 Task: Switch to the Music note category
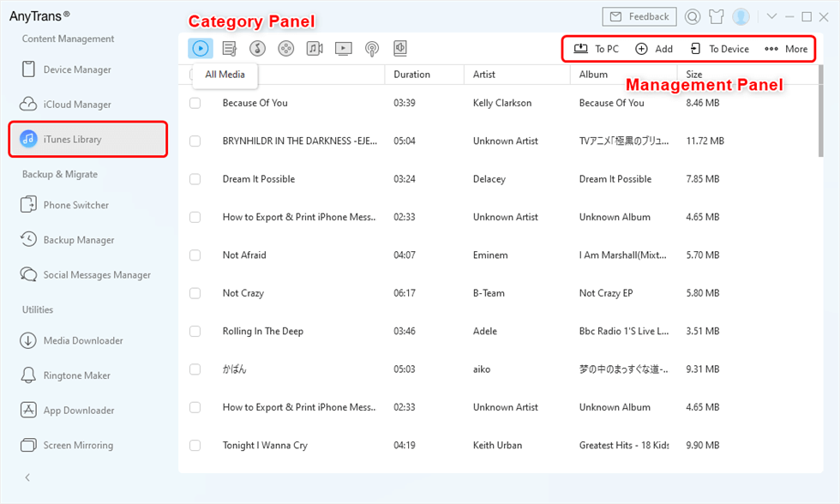258,49
